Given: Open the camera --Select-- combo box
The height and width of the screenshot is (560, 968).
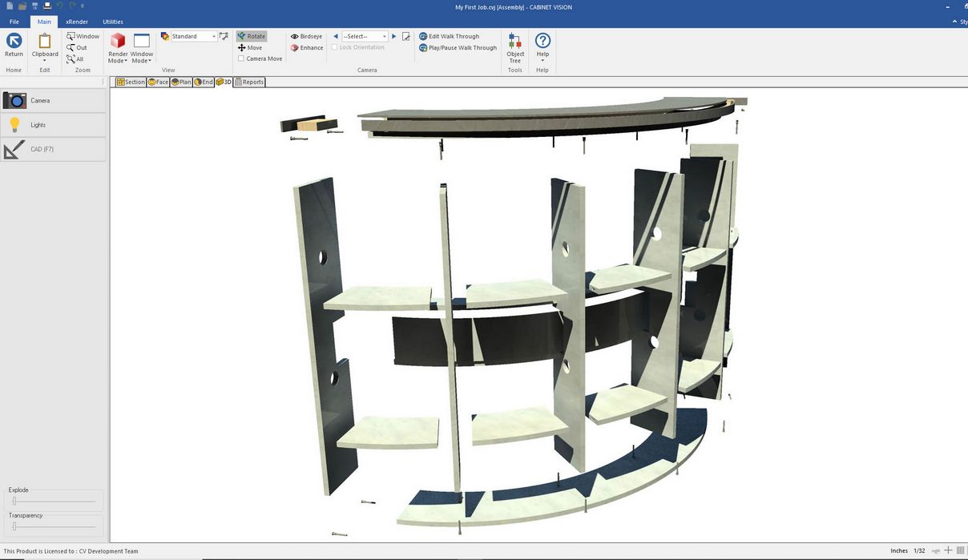Looking at the screenshot, I should click(365, 37).
